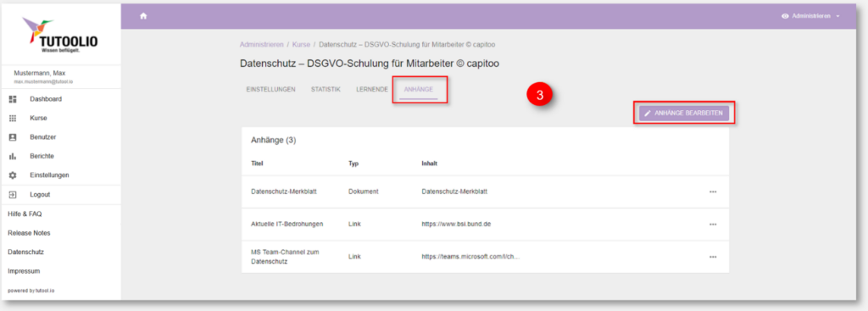
Task: Click the Kurse breadcrumb link
Action: (301, 44)
